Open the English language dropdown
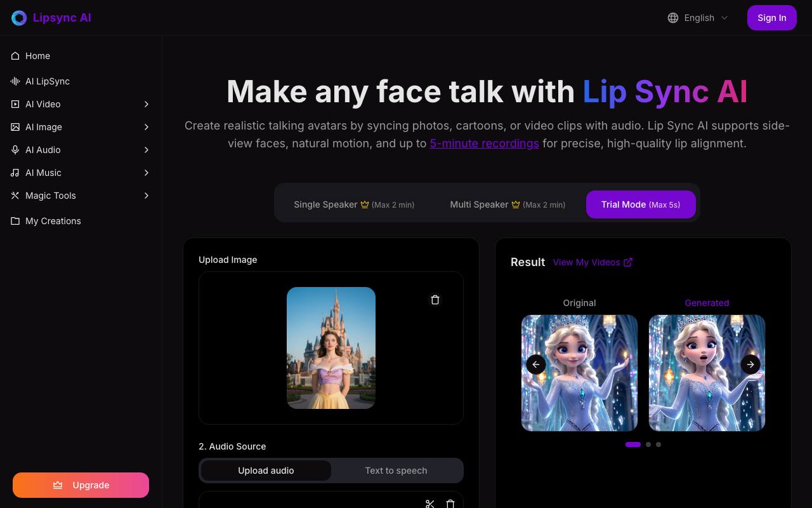The width and height of the screenshot is (812, 508). coord(698,18)
